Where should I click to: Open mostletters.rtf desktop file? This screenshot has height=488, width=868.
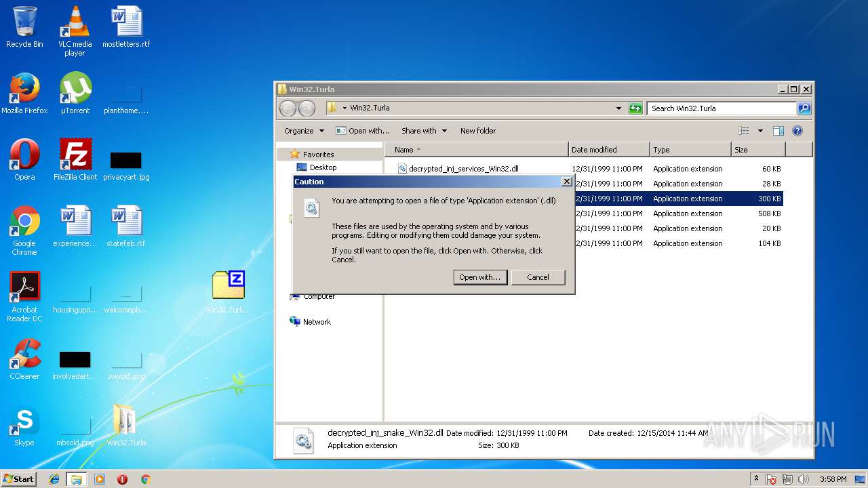[x=126, y=27]
